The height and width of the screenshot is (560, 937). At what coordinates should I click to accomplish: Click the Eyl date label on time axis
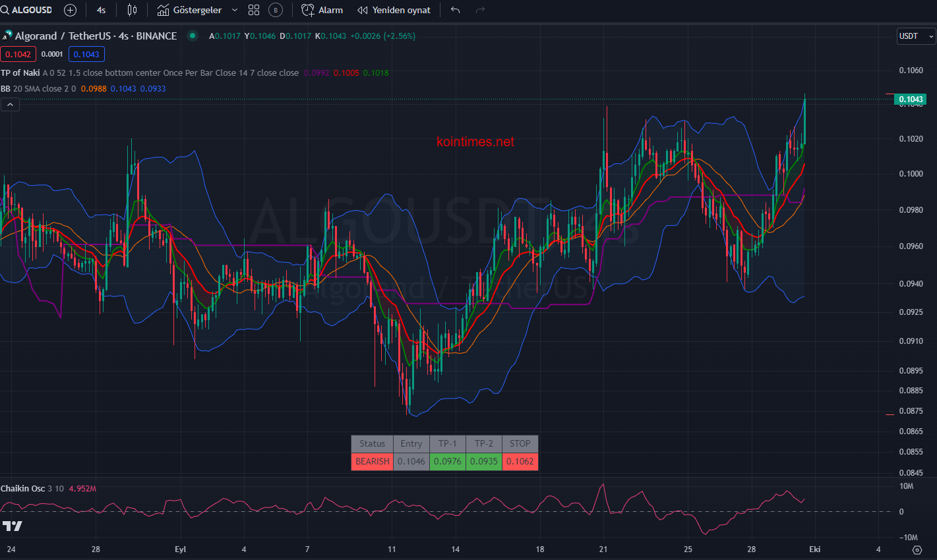(181, 549)
